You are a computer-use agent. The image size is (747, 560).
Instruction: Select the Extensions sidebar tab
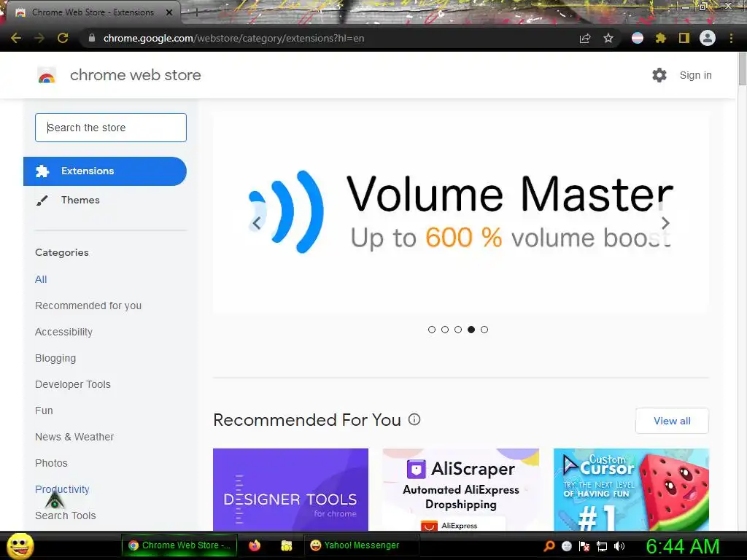pyautogui.click(x=105, y=171)
